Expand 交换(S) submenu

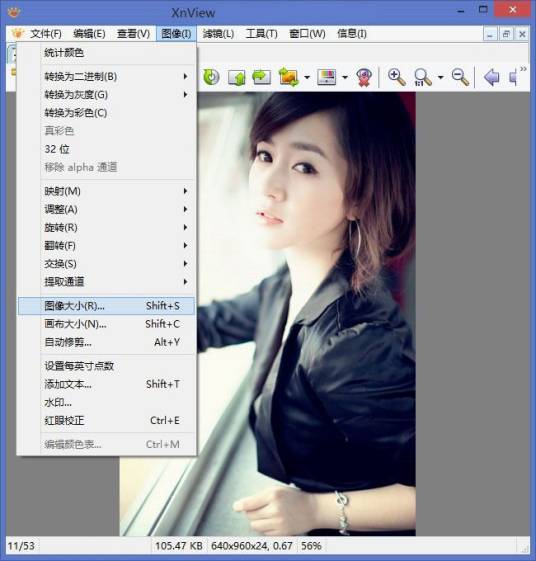106,264
